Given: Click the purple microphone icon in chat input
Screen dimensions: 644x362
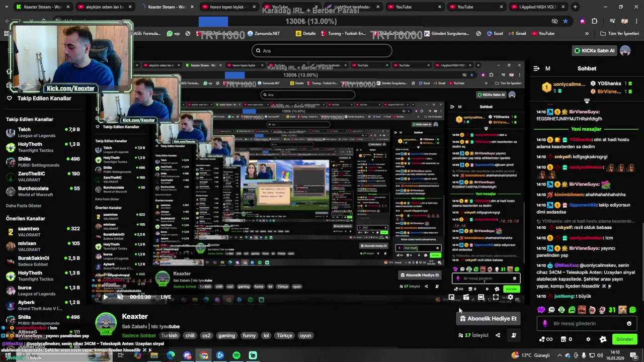Looking at the screenshot, I should tap(545, 323).
